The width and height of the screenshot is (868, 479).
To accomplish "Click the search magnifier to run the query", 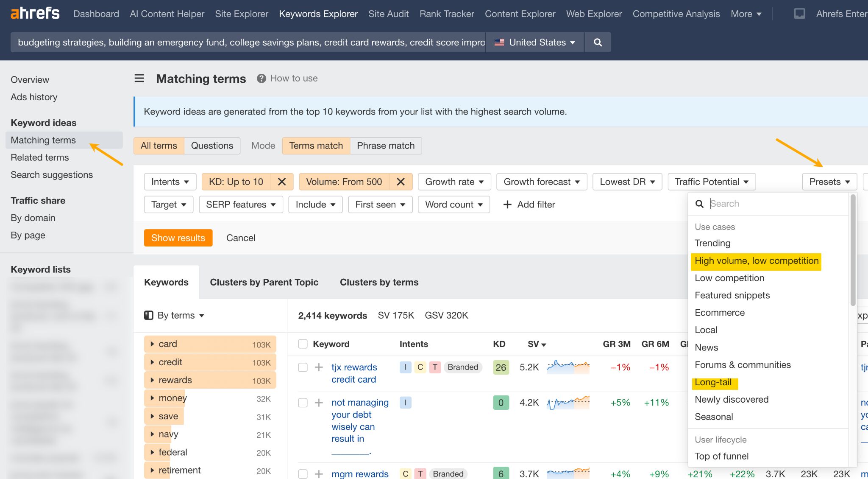I will [x=598, y=42].
